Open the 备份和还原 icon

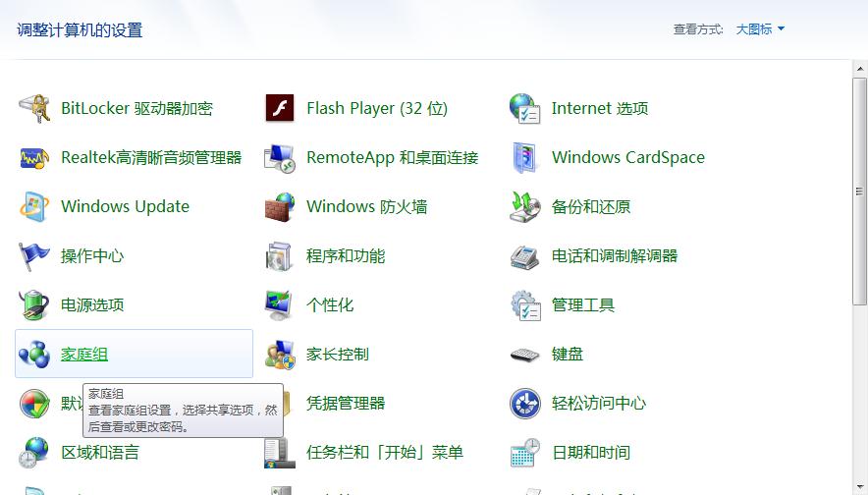[524, 206]
